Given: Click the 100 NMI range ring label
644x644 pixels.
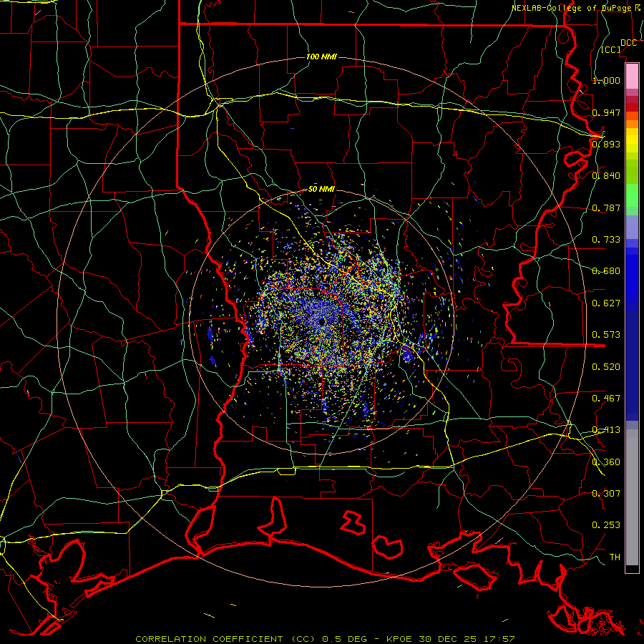Looking at the screenshot, I should tap(321, 57).
